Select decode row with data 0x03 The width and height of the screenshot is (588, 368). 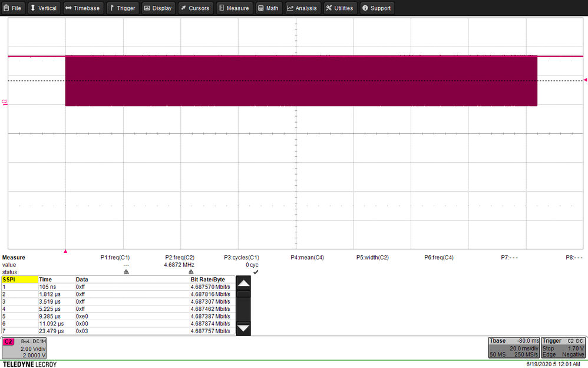pos(118,331)
